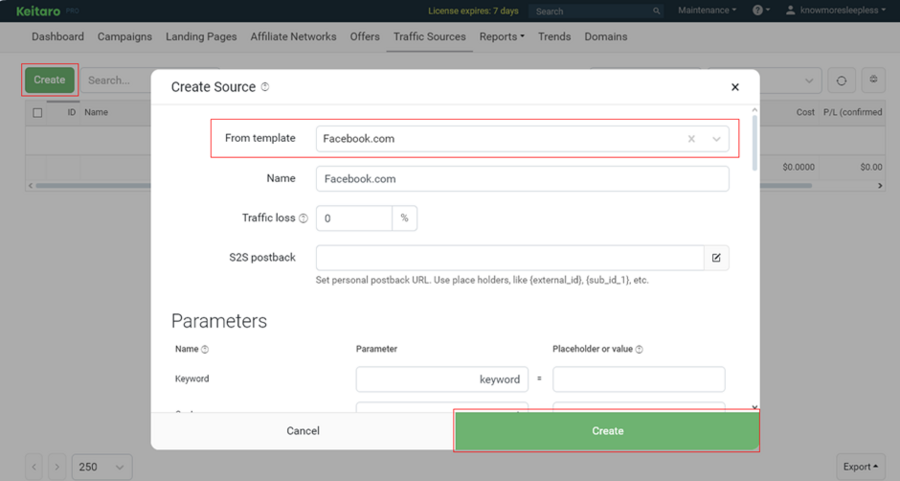Open the Export dropdown

click(x=860, y=467)
